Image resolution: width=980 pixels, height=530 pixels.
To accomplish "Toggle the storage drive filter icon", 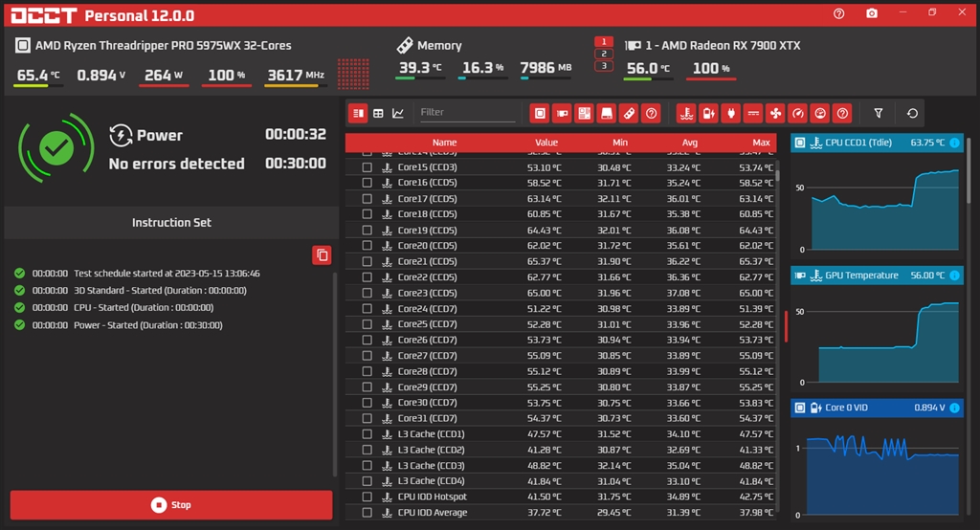I will (606, 113).
